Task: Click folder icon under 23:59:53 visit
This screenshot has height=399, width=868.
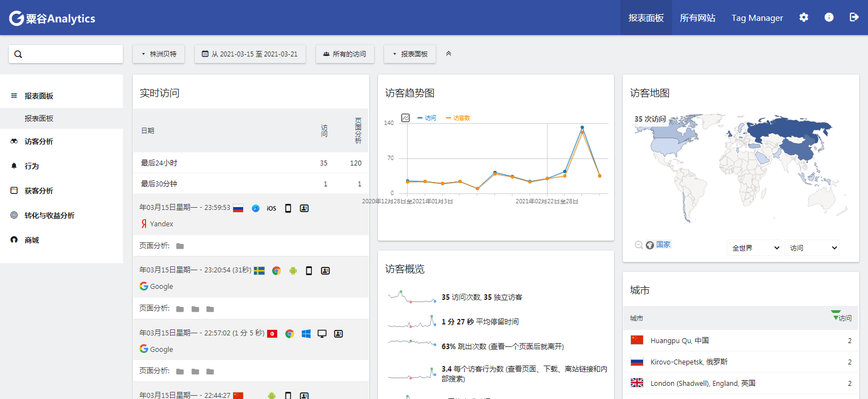Action: pos(180,246)
